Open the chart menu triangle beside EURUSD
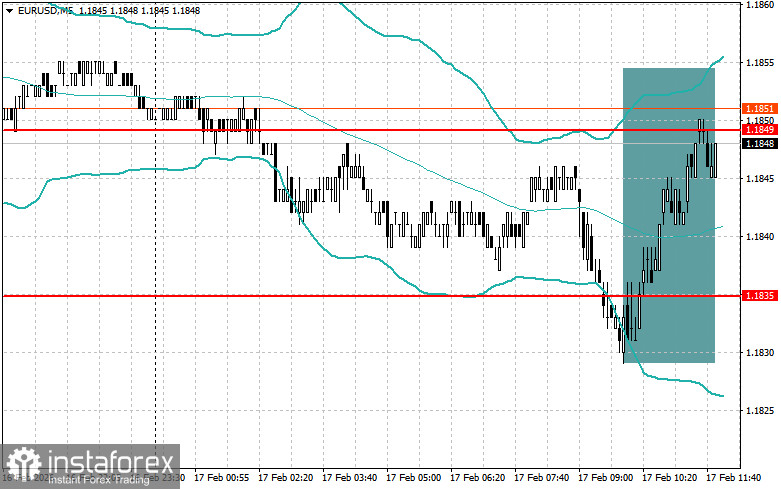Viewport: 781px width, 489px height. [9, 10]
